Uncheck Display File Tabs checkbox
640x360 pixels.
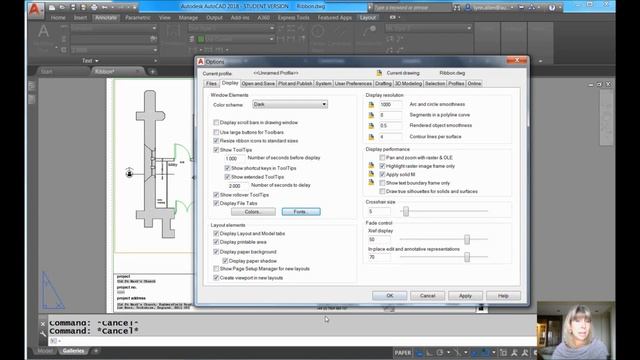click(216, 203)
